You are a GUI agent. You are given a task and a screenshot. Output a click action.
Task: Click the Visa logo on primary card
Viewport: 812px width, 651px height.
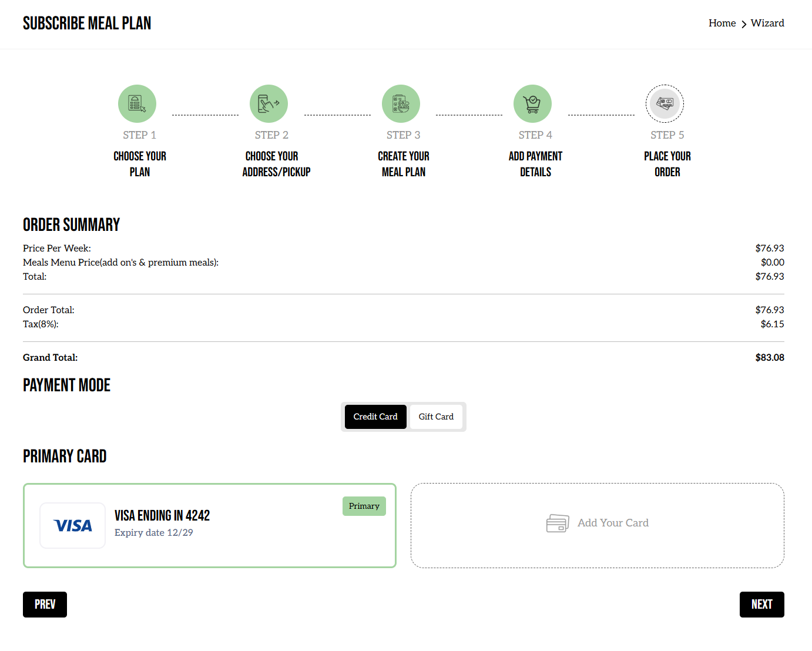click(73, 525)
